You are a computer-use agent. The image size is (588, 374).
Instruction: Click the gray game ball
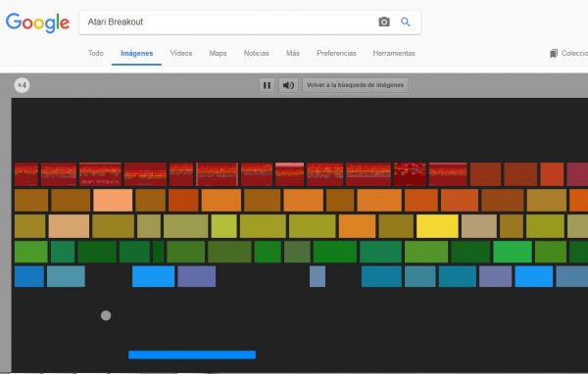106,315
